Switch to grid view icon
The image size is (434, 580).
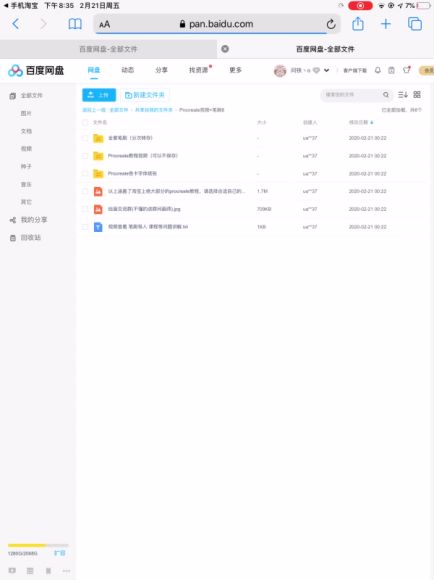417,95
